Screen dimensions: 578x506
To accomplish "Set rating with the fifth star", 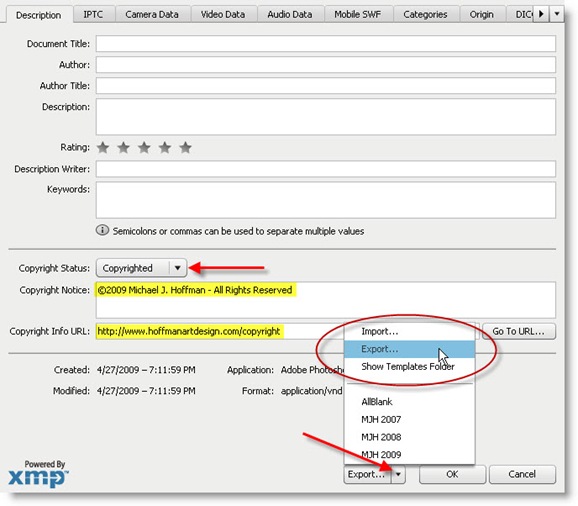I will click(x=185, y=147).
